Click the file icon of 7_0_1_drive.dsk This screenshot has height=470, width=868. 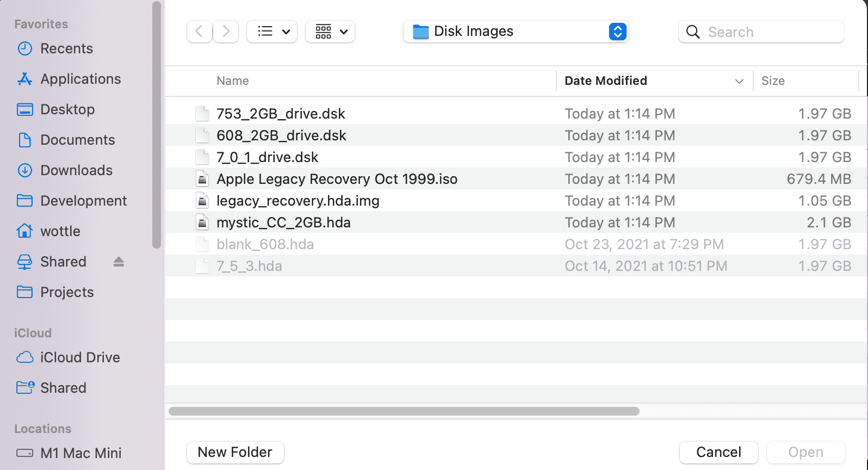click(x=202, y=157)
